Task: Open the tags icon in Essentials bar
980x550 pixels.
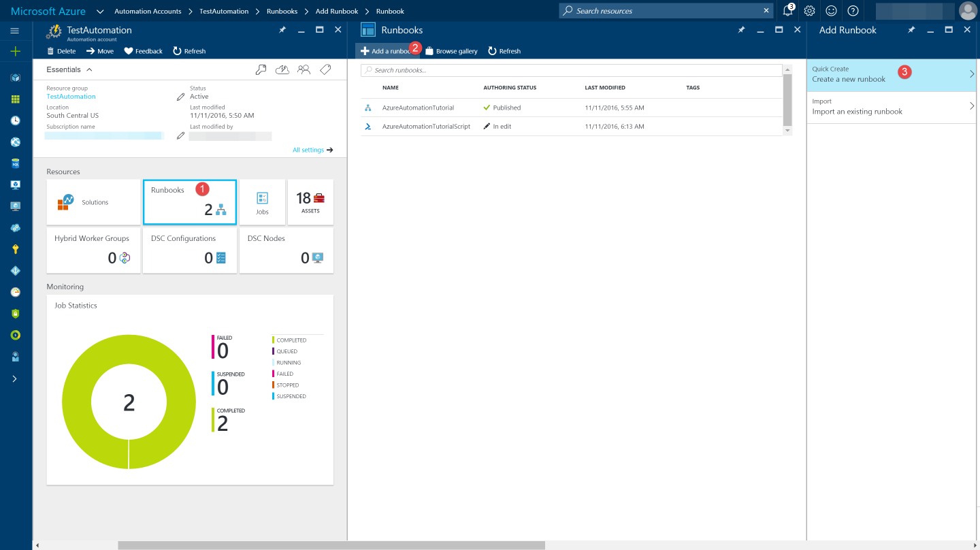Action: [325, 69]
